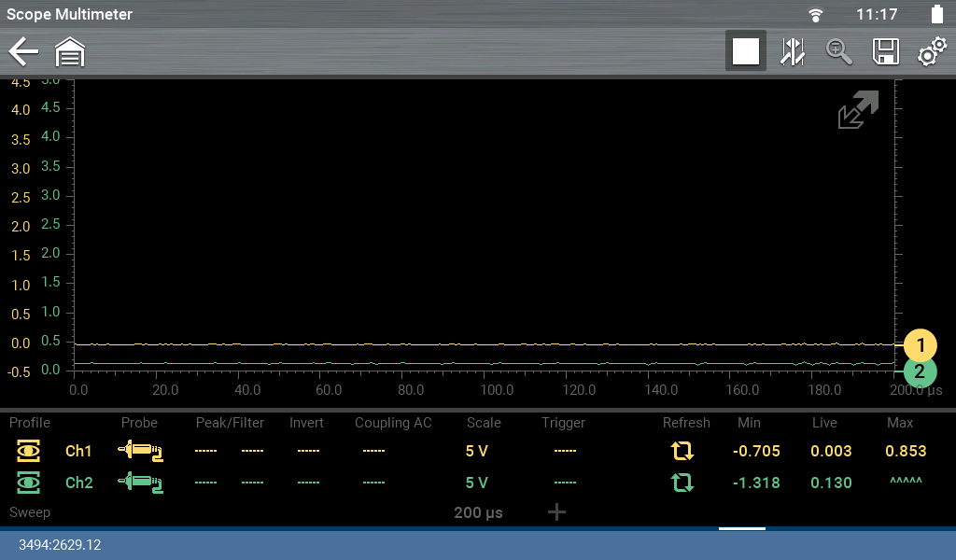Click the zoom magnifier icon
Screen dimensions: 956x560
839,51
